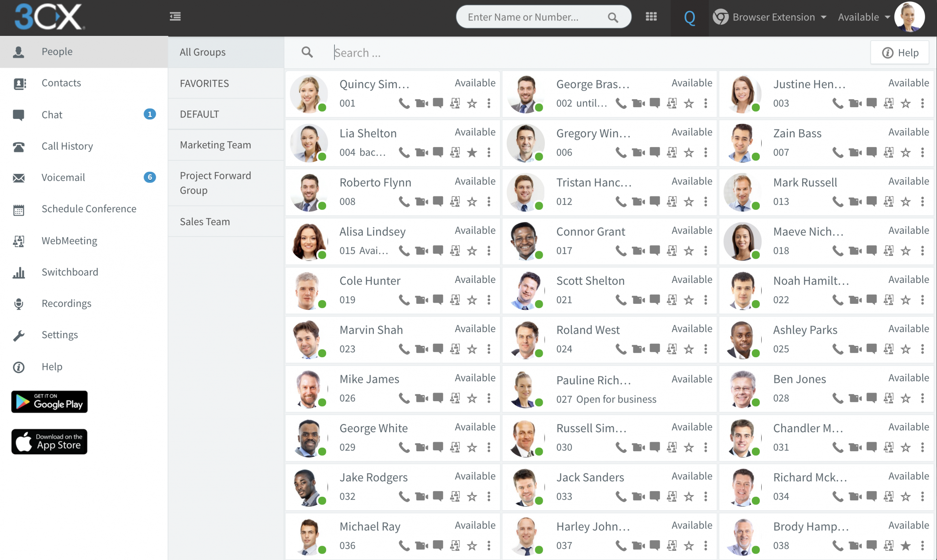Expand the All Groups filter list
The width and height of the screenshot is (937, 560).
click(203, 51)
